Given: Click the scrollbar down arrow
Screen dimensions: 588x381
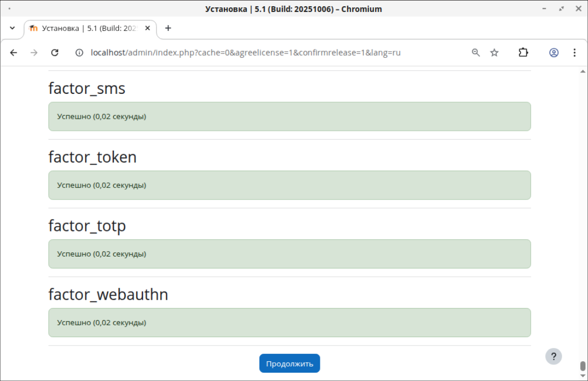Looking at the screenshot, I should [583, 376].
